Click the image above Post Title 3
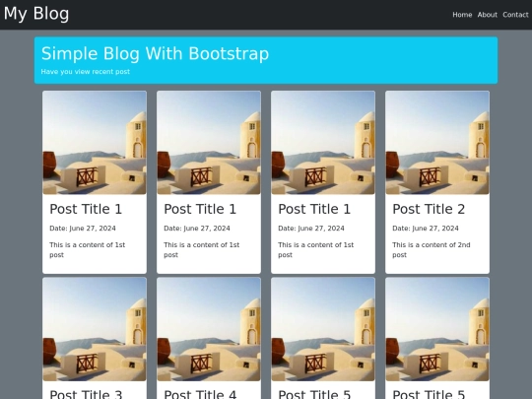Screen dimensions: 532x399 pos(95,329)
